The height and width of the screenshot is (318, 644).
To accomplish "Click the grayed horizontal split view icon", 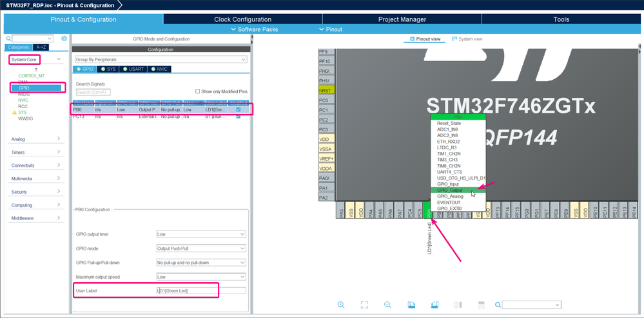I will tap(482, 305).
